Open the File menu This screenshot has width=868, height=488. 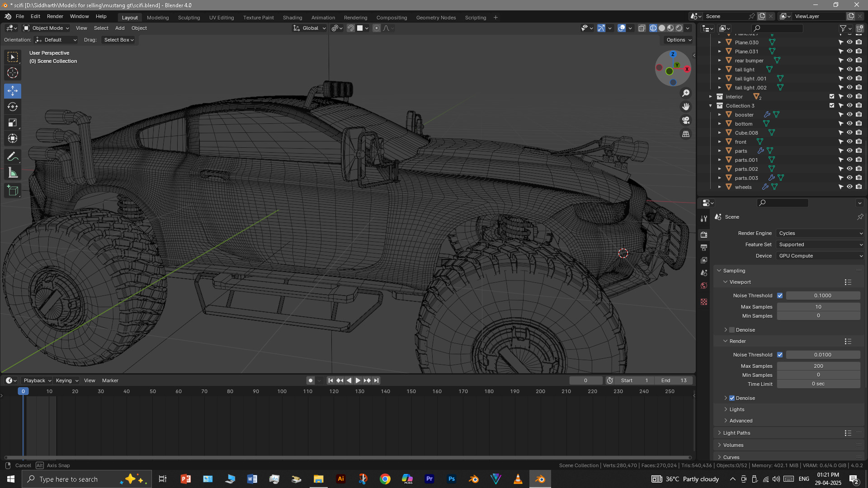click(20, 16)
